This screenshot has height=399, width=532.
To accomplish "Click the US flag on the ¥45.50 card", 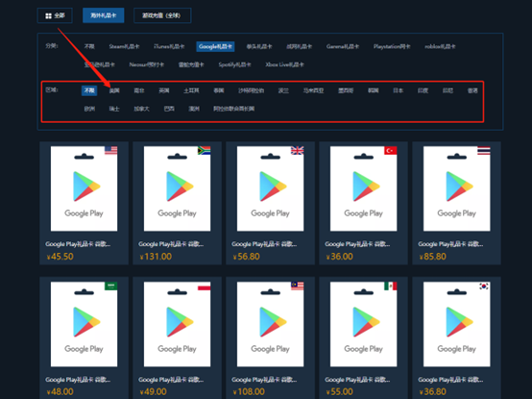I will click(111, 150).
